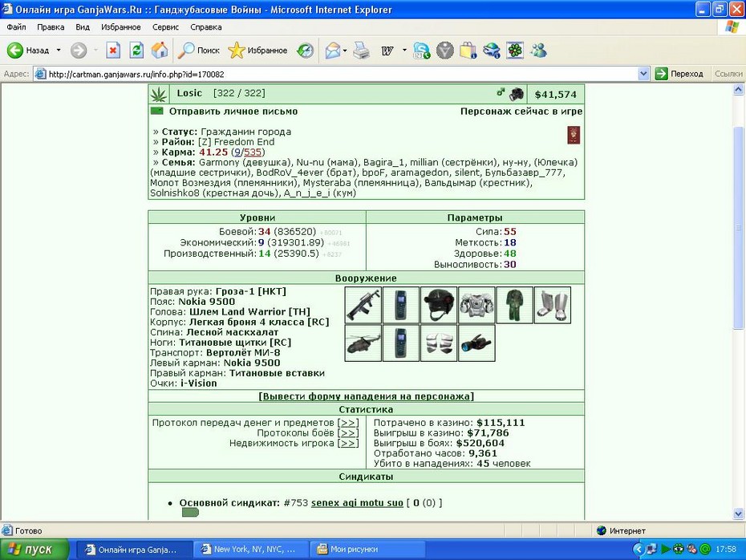Click the Home toolbar icon
This screenshot has width=746, height=560.
tap(160, 50)
